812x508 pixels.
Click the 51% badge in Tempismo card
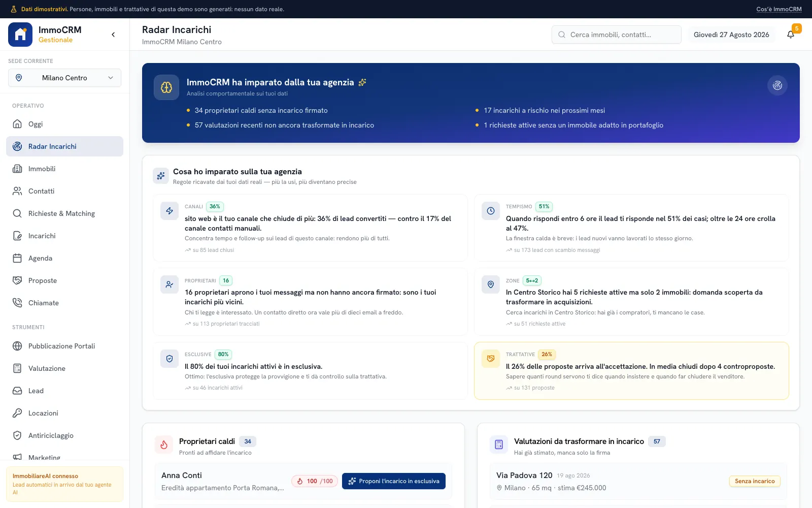coord(544,207)
